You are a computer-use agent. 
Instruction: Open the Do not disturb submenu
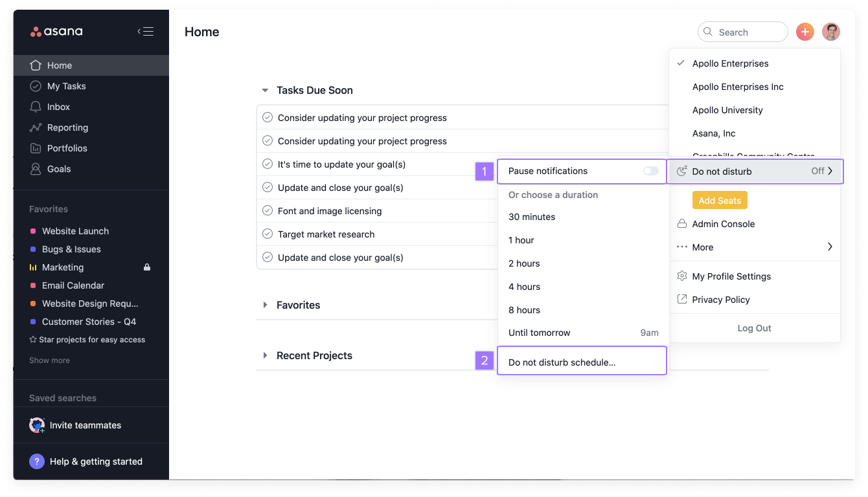tap(755, 171)
